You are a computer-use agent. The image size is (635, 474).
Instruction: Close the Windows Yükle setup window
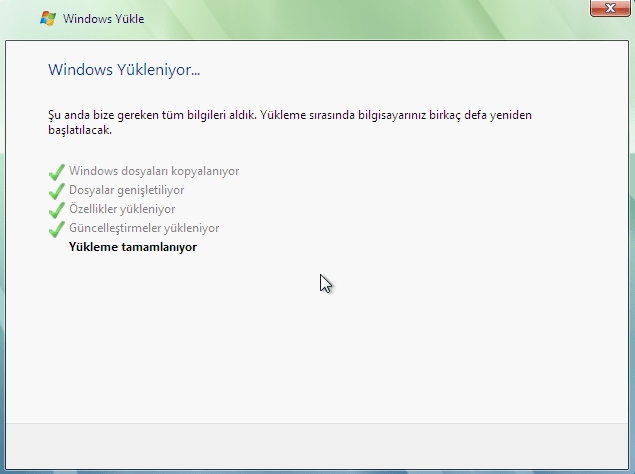pyautogui.click(x=610, y=8)
